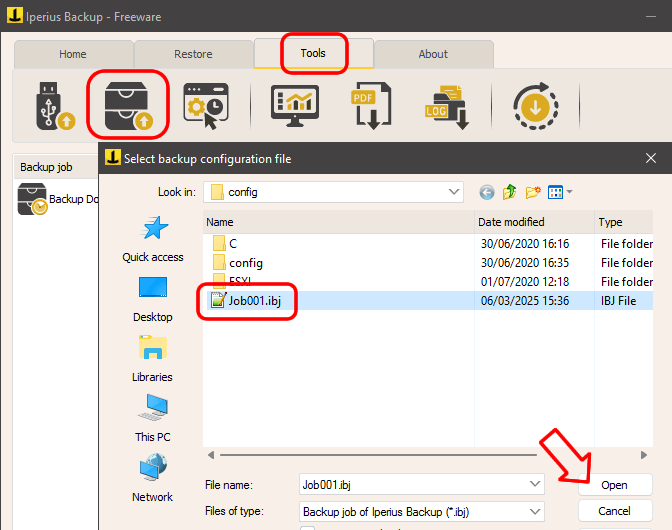The image size is (672, 530).
Task: Open the USB recovery drive creation tool
Action: coord(55,106)
